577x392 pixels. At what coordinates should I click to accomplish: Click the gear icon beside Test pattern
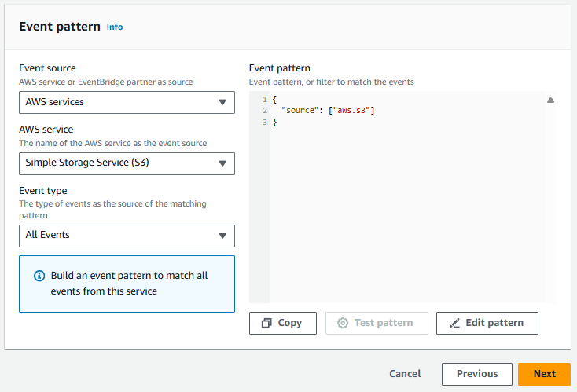click(343, 323)
